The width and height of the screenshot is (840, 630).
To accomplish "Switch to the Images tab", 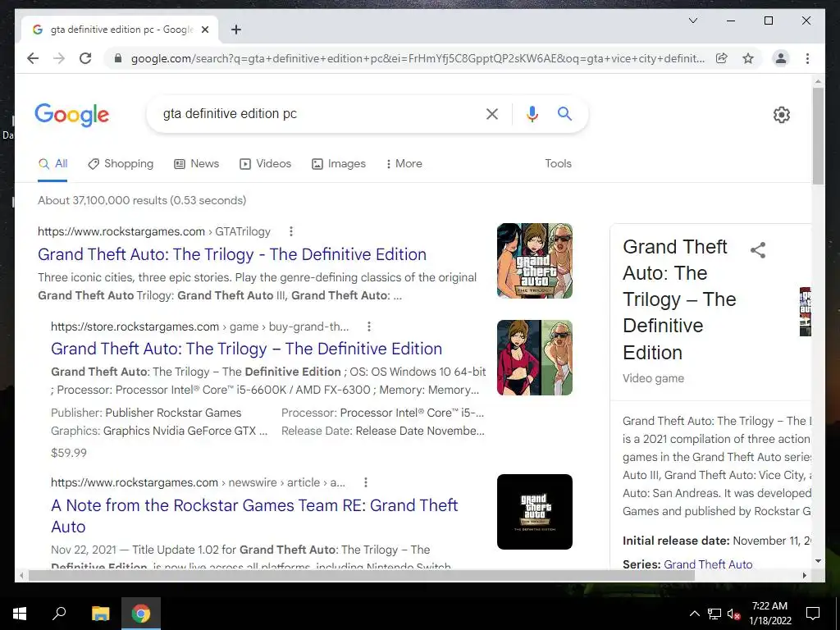I will point(339,163).
